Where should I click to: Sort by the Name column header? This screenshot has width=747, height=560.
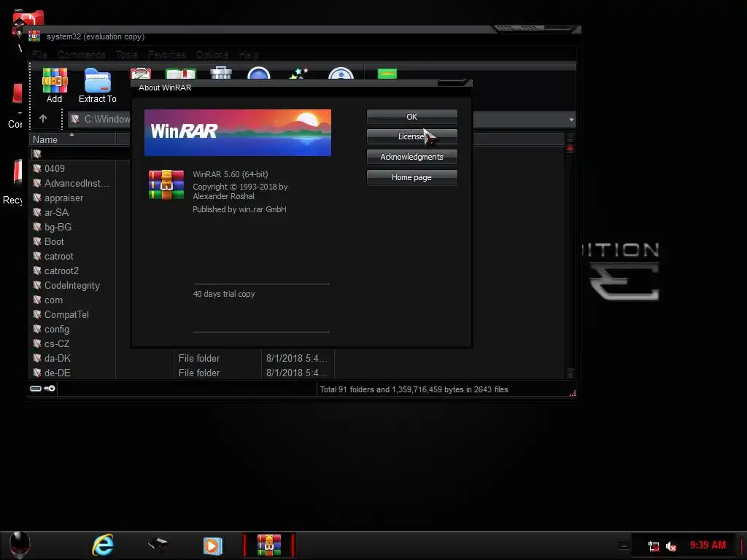(x=73, y=139)
